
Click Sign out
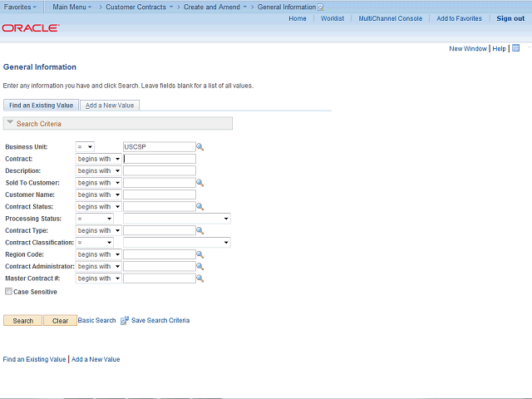510,18
